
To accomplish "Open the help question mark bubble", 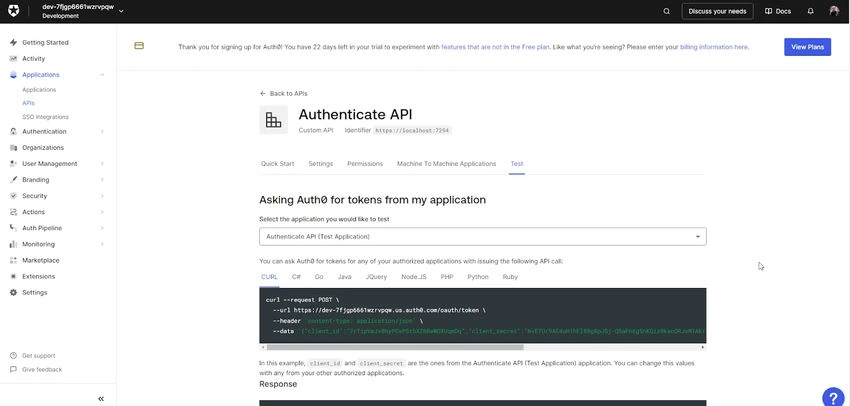I will (833, 397).
